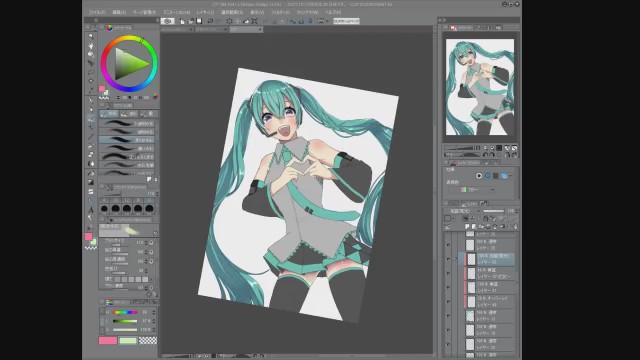Open the 選択範囲 menu

pos(232,12)
